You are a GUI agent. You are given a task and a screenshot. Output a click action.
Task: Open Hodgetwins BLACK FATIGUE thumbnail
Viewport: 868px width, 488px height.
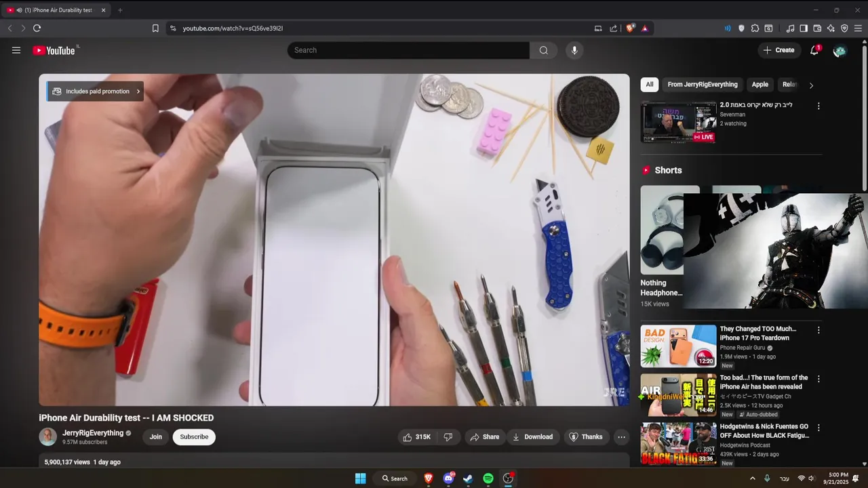[679, 443]
